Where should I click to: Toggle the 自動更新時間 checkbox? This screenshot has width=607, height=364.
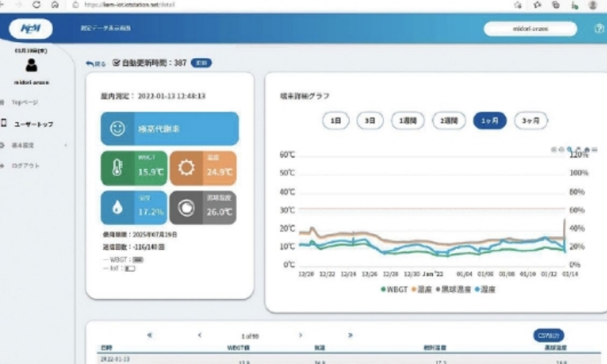click(x=116, y=64)
